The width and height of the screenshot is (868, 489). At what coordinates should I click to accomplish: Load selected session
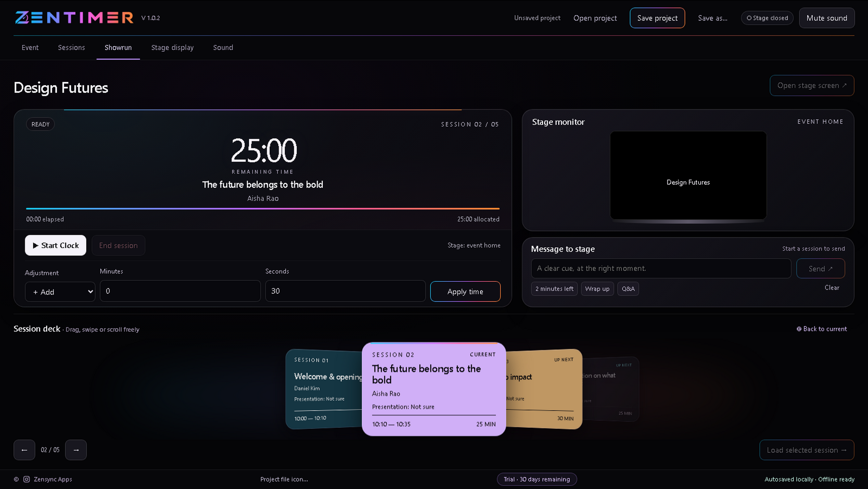pyautogui.click(x=807, y=450)
